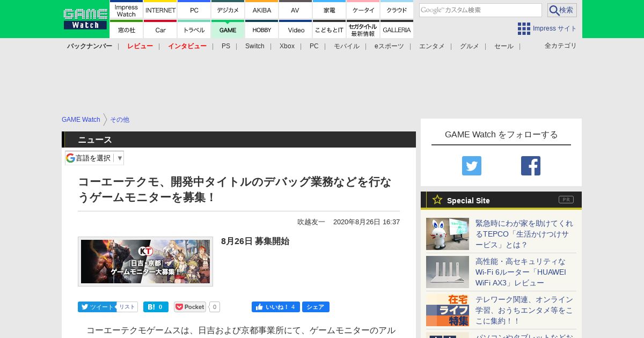Open the Impress Watch tab
This screenshot has height=338, width=644.
point(126,10)
